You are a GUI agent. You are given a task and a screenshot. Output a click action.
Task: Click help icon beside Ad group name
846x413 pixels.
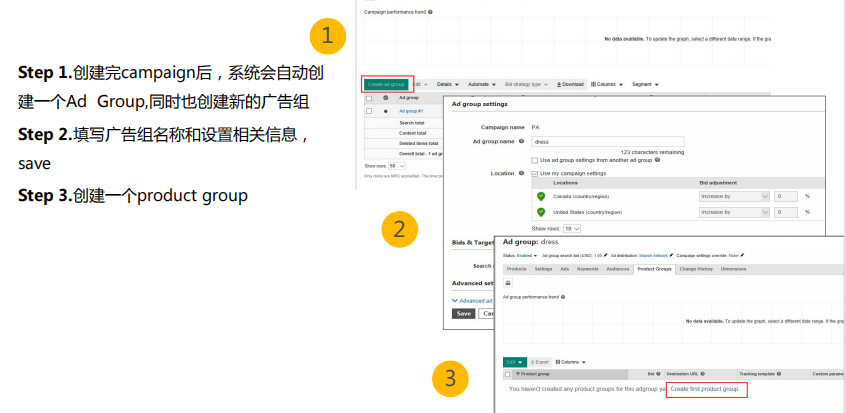(x=520, y=142)
